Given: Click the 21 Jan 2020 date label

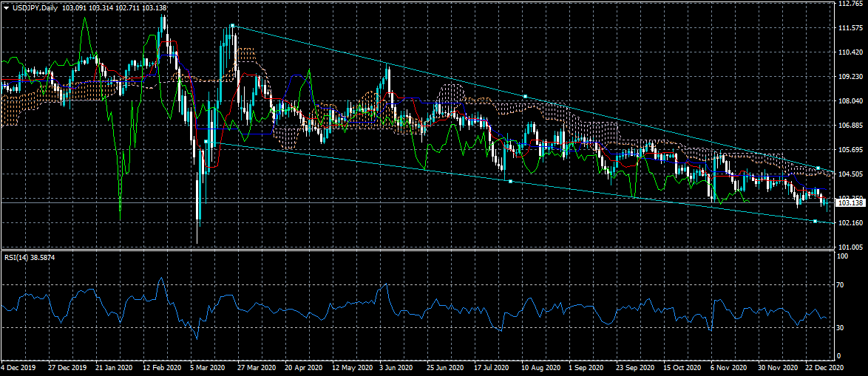Looking at the screenshot, I should coord(114,367).
